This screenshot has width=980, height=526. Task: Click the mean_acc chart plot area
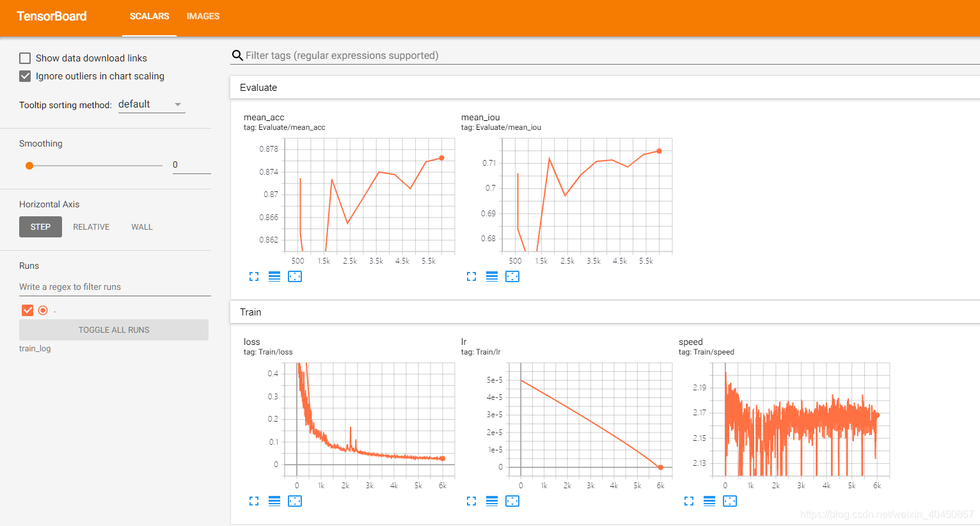pos(369,195)
